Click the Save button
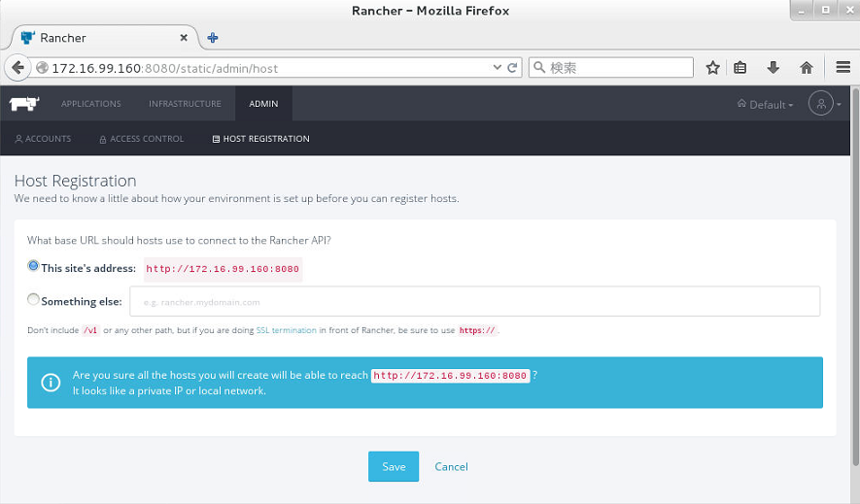 [394, 467]
